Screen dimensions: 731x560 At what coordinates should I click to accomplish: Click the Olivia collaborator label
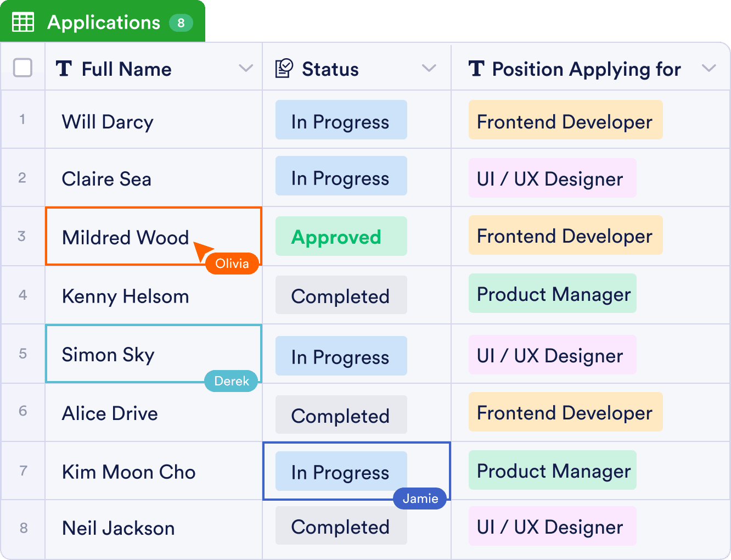click(232, 264)
